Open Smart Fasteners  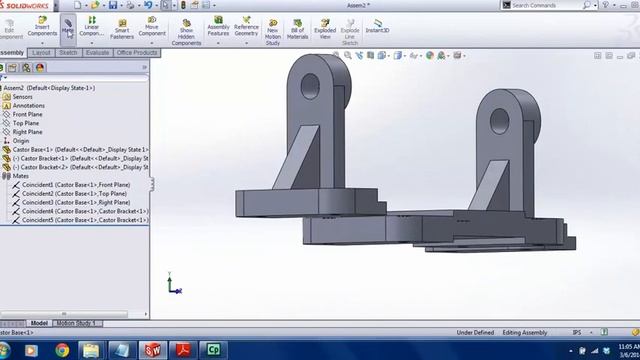[x=122, y=29]
